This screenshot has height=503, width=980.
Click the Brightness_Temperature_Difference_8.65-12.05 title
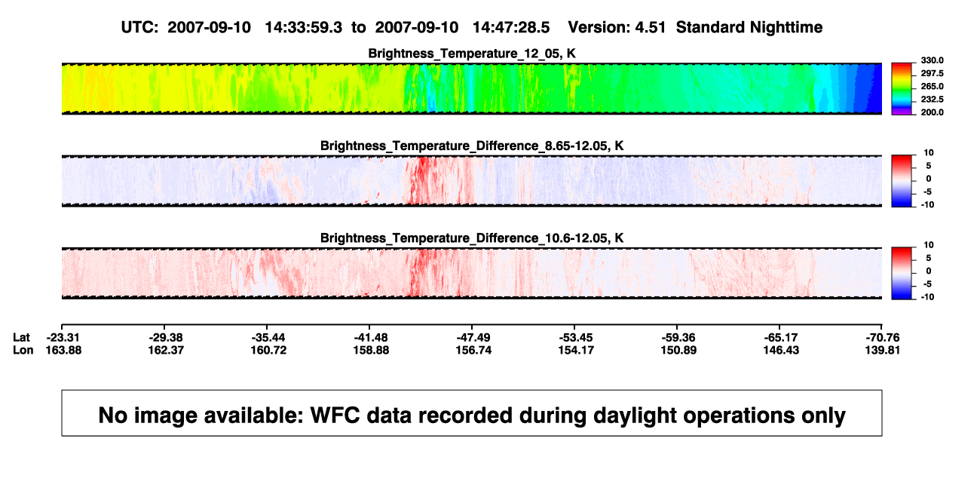tap(472, 146)
